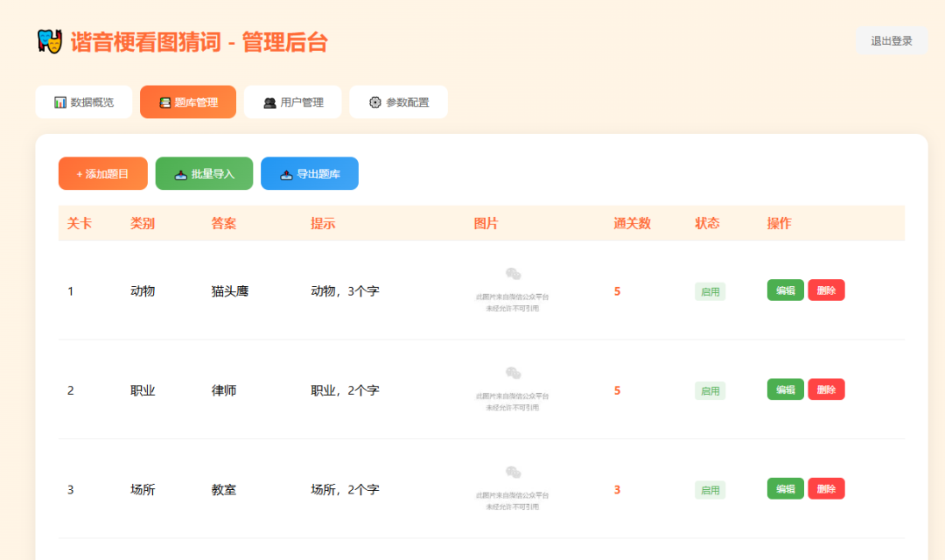Click level number 2 in 律师 row
This screenshot has height=560, width=945.
click(x=71, y=390)
